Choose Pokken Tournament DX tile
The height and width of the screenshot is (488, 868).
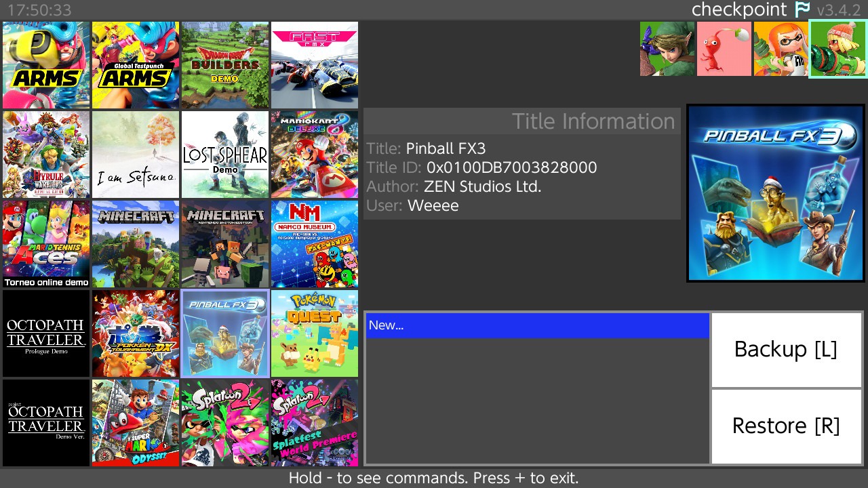point(136,333)
